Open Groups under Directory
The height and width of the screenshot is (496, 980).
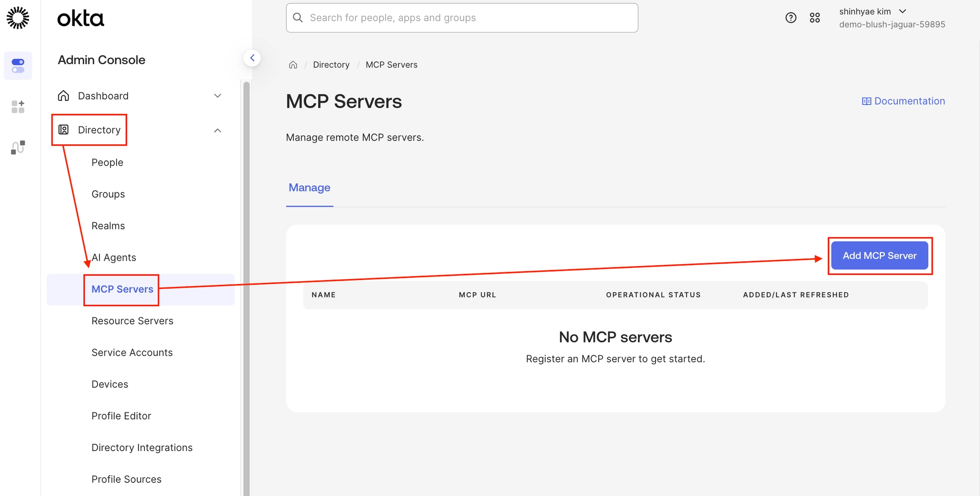click(108, 194)
